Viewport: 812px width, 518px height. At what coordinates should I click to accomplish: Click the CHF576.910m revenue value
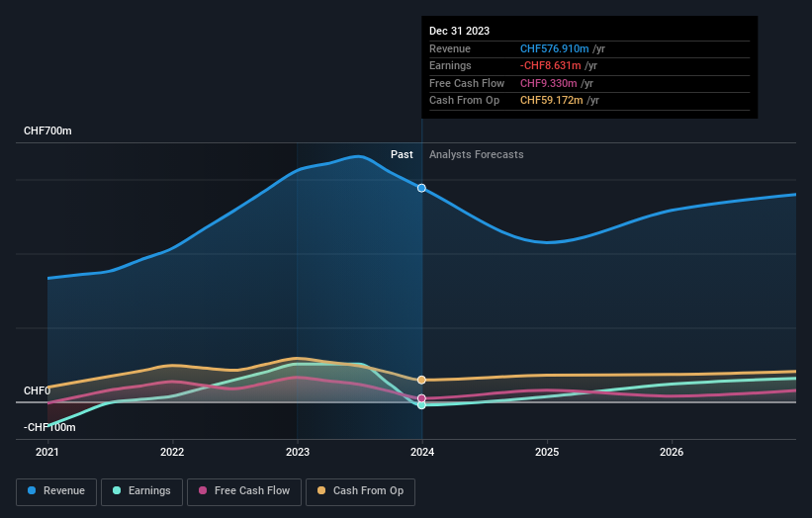point(555,48)
